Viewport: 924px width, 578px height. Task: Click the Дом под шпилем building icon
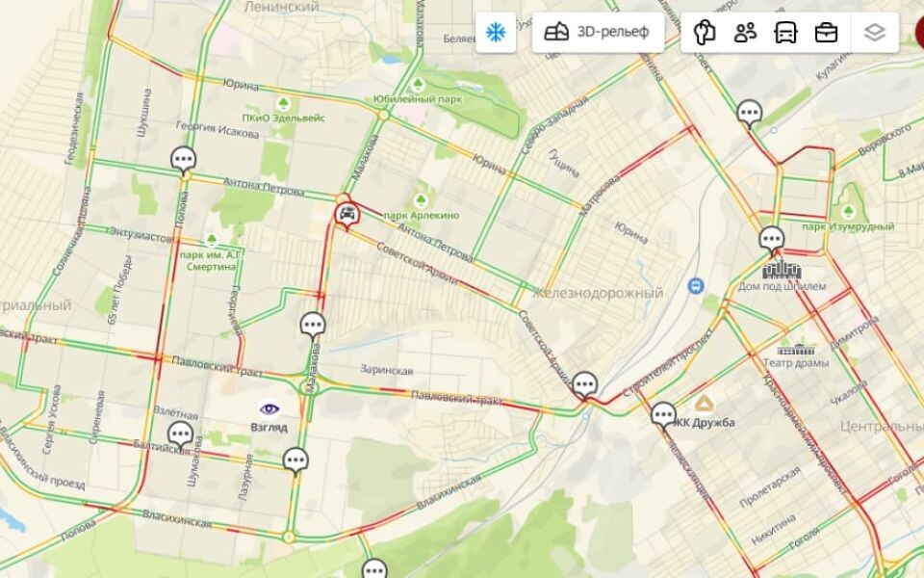point(782,270)
